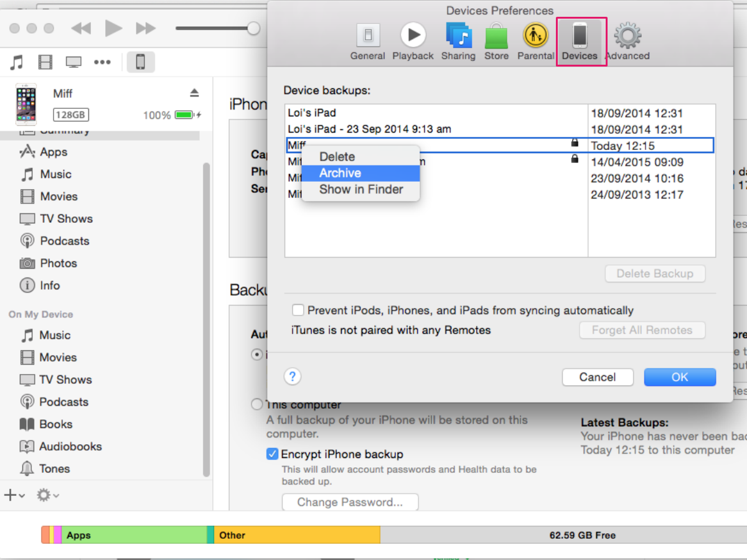Select the Devices preferences tab
Viewport: 747px width, 560px height.
tap(580, 41)
